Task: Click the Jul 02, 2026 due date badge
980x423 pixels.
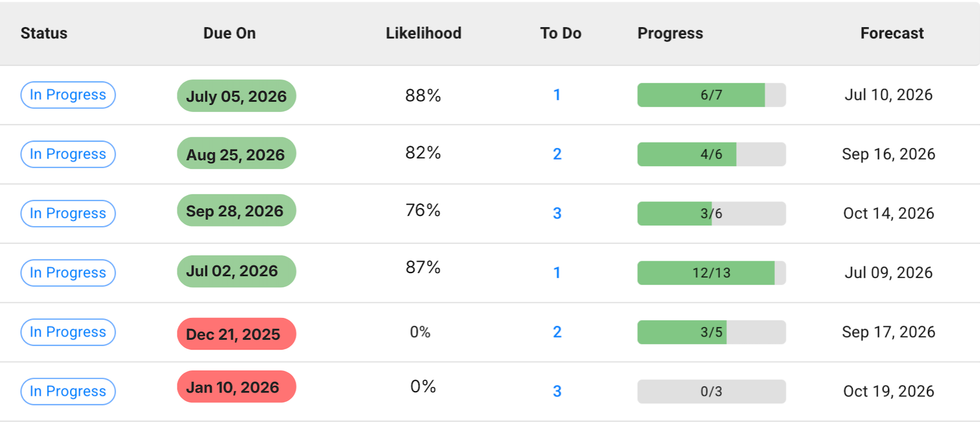Action: pos(236,271)
